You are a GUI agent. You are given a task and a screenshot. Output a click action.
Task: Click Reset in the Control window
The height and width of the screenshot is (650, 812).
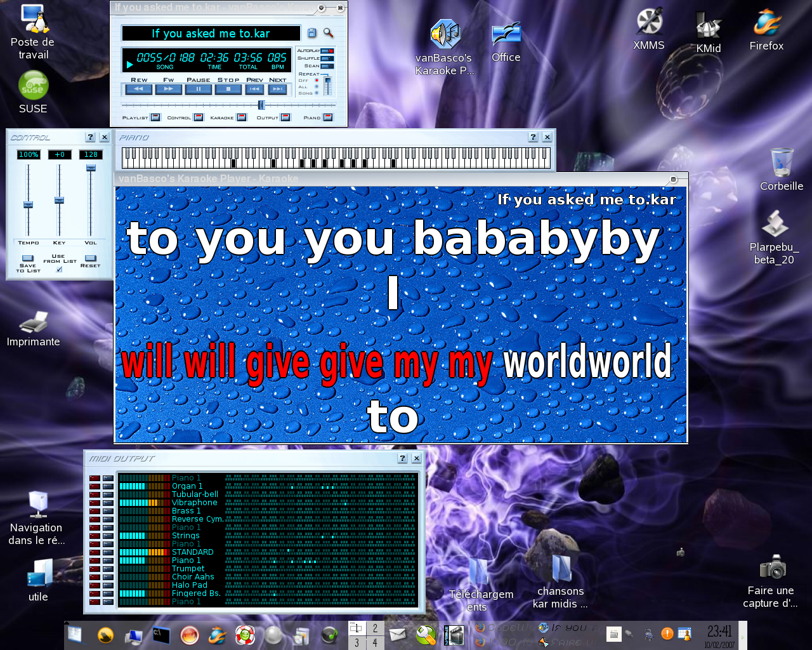point(91,258)
